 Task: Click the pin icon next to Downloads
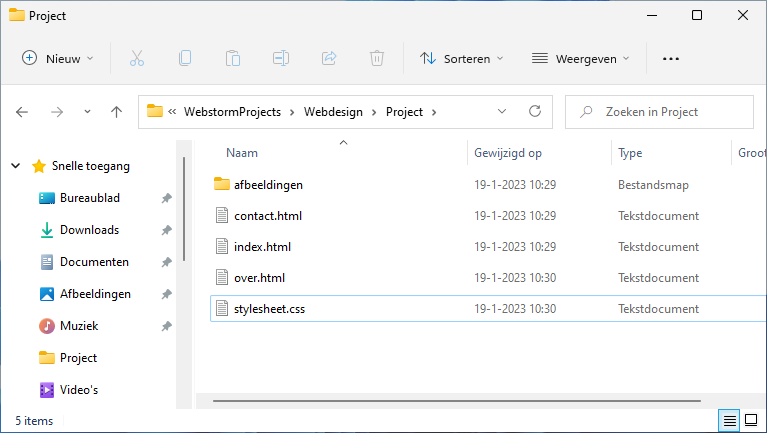[x=167, y=230]
